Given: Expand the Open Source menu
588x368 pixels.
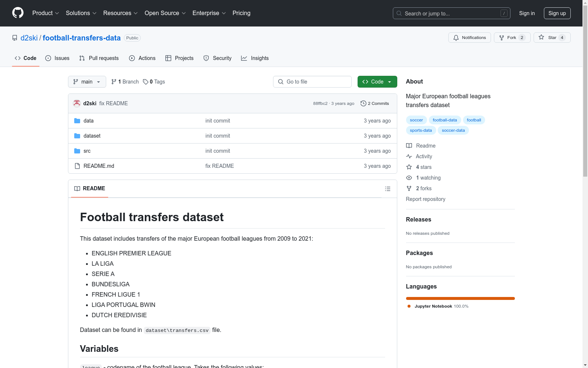Looking at the screenshot, I should coord(165,13).
